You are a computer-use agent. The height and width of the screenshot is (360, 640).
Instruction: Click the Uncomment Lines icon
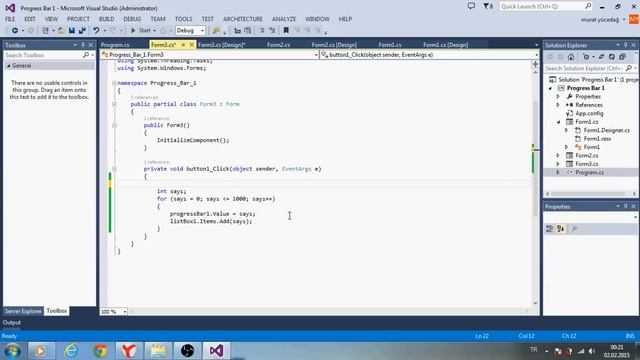(272, 31)
